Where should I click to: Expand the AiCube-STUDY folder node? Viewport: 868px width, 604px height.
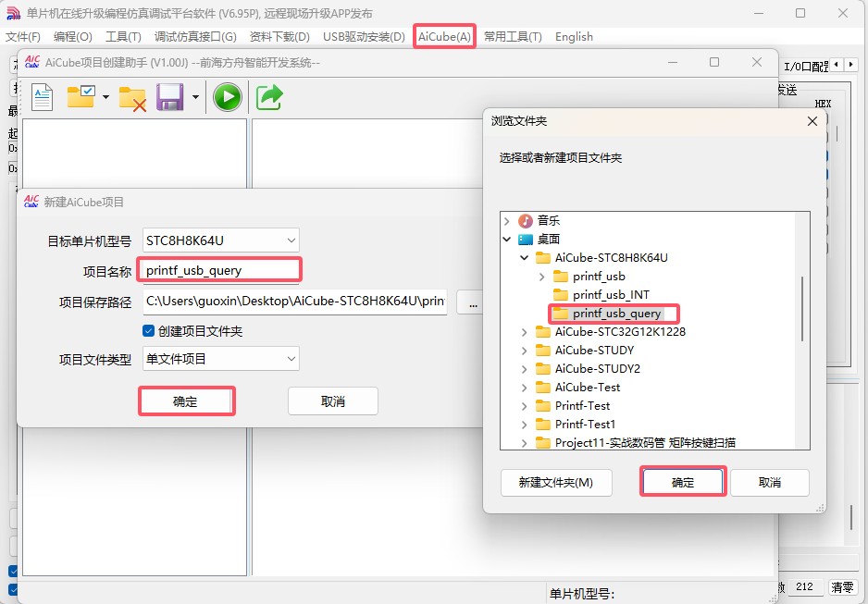(x=525, y=351)
